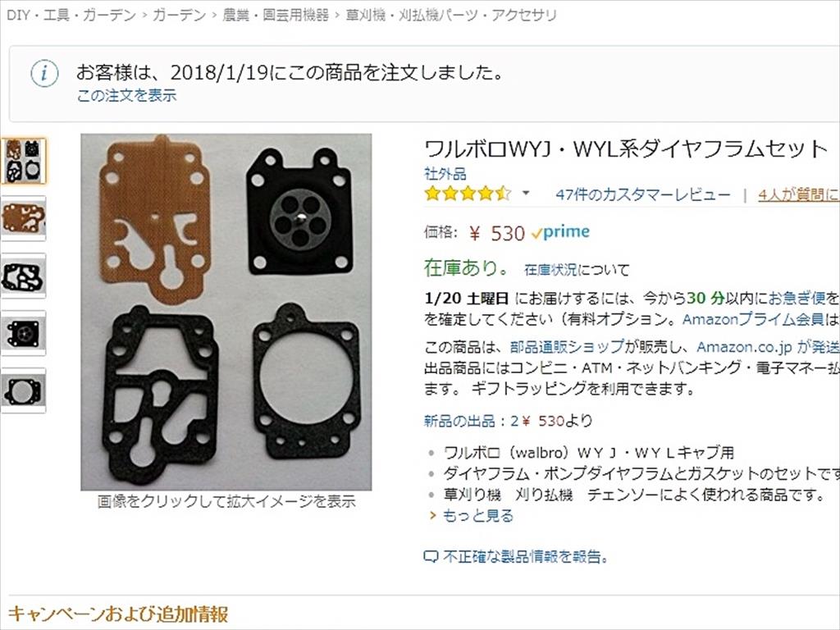The height and width of the screenshot is (630, 840).
Task: Expand もっと見る chevron under bullet list
Action: (433, 515)
